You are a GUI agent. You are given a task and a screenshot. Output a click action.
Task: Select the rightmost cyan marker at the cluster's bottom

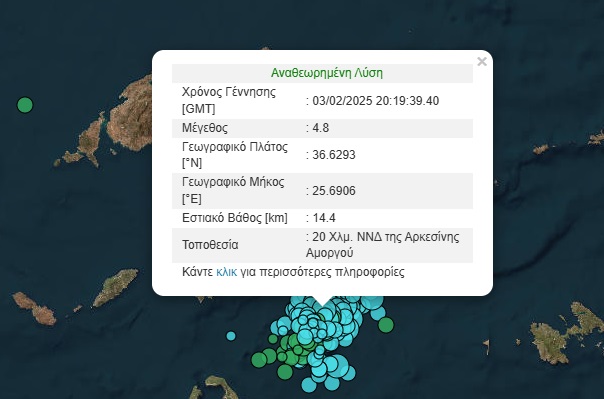349,373
